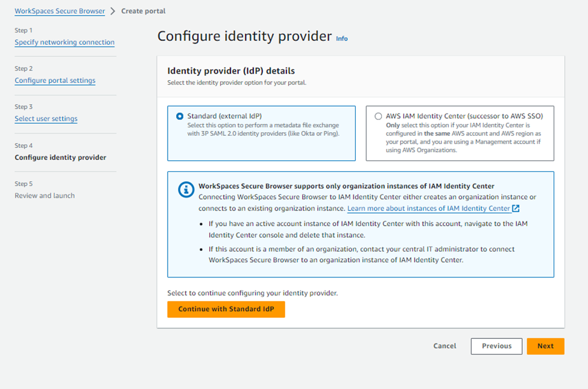The height and width of the screenshot is (389, 588).
Task: Select the Standard (external IdP) radio button
Action: pos(180,116)
